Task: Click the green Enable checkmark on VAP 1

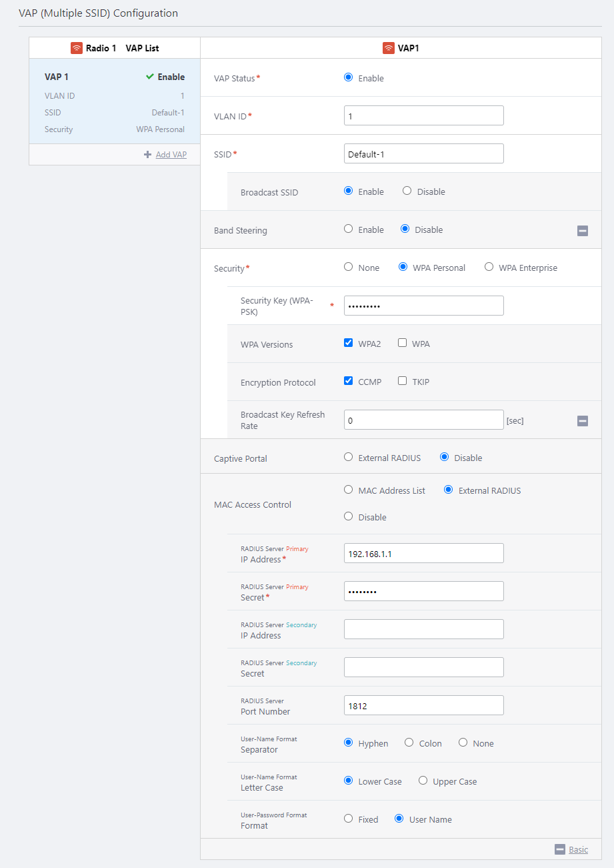Action: [x=150, y=77]
